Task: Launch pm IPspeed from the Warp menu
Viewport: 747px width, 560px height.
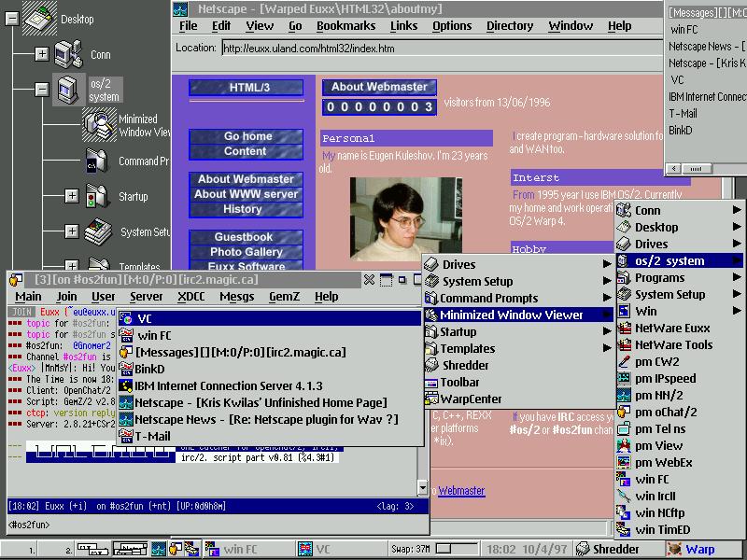Action: tap(665, 378)
